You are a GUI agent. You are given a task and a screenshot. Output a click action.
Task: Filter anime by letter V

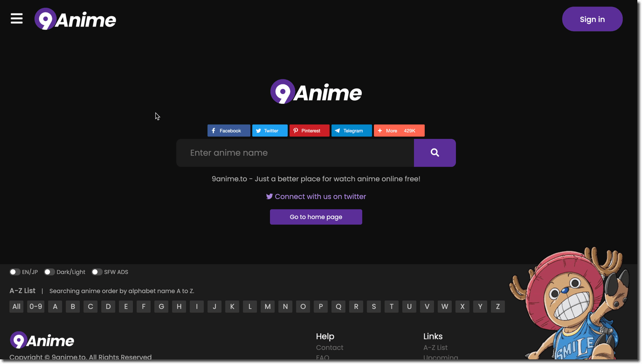coord(427,307)
